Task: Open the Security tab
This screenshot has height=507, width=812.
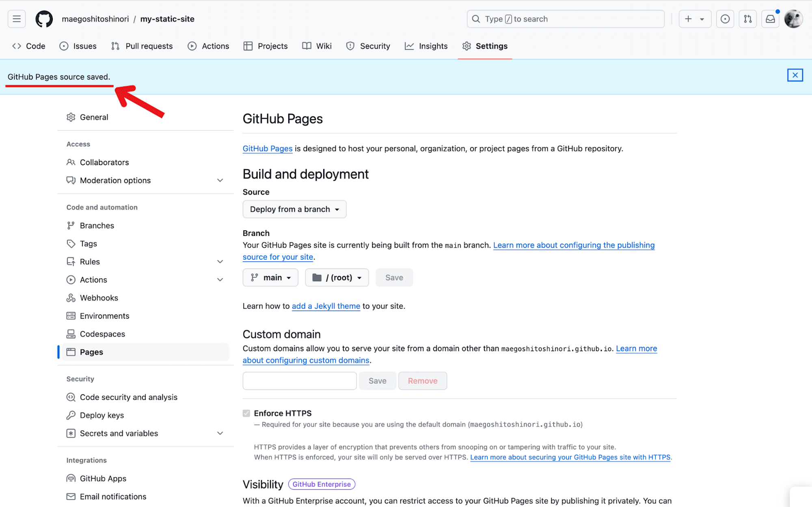Action: pos(368,46)
